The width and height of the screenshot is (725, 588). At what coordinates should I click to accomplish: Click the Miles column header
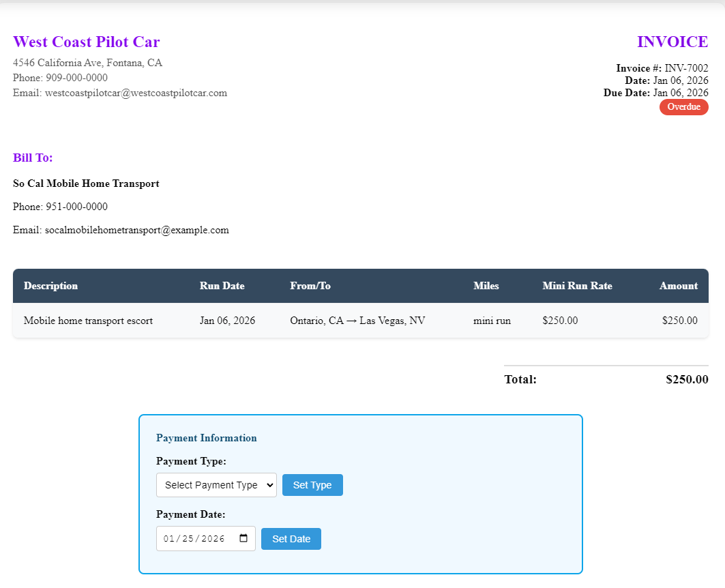pos(486,286)
